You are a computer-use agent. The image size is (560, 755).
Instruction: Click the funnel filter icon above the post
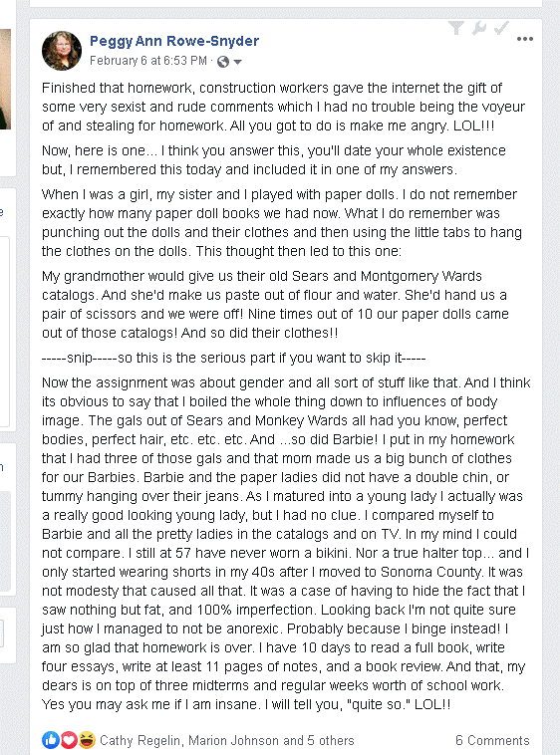456,29
